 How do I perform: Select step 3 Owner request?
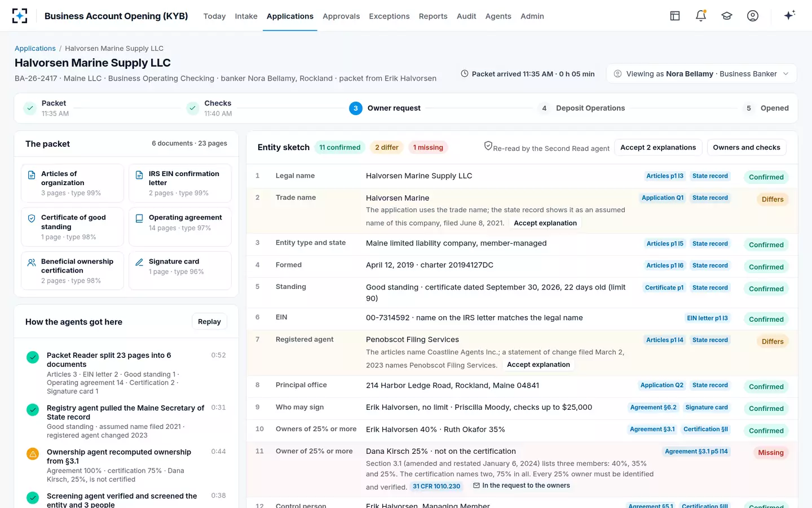tap(385, 108)
